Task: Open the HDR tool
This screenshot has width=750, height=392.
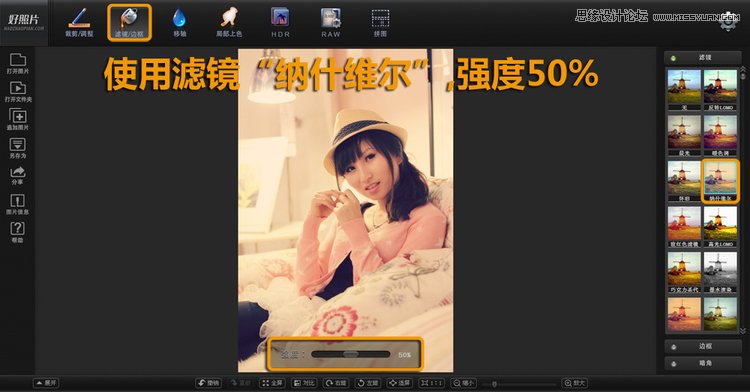Action: (280, 22)
